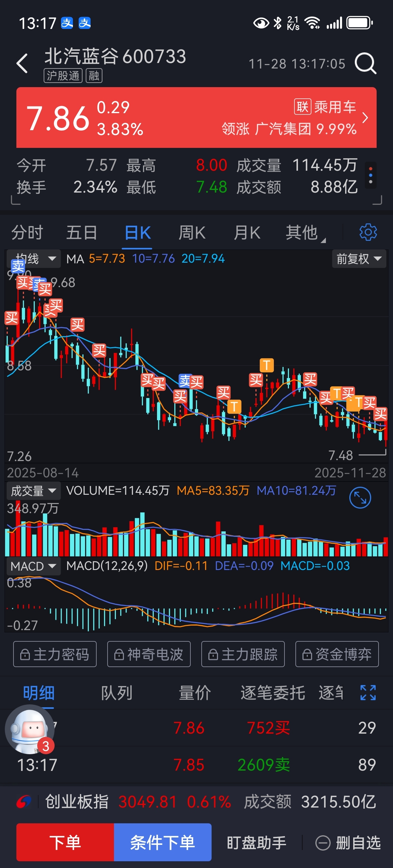Screen dimensions: 393x868
Task: Tap the 买 marker at chart far right
Action: 380,414
